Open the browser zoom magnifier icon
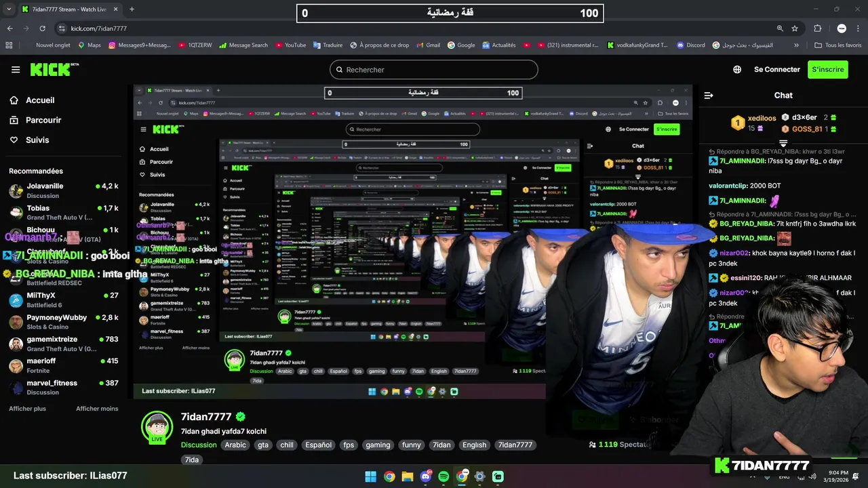This screenshot has width=868, height=488. click(780, 28)
